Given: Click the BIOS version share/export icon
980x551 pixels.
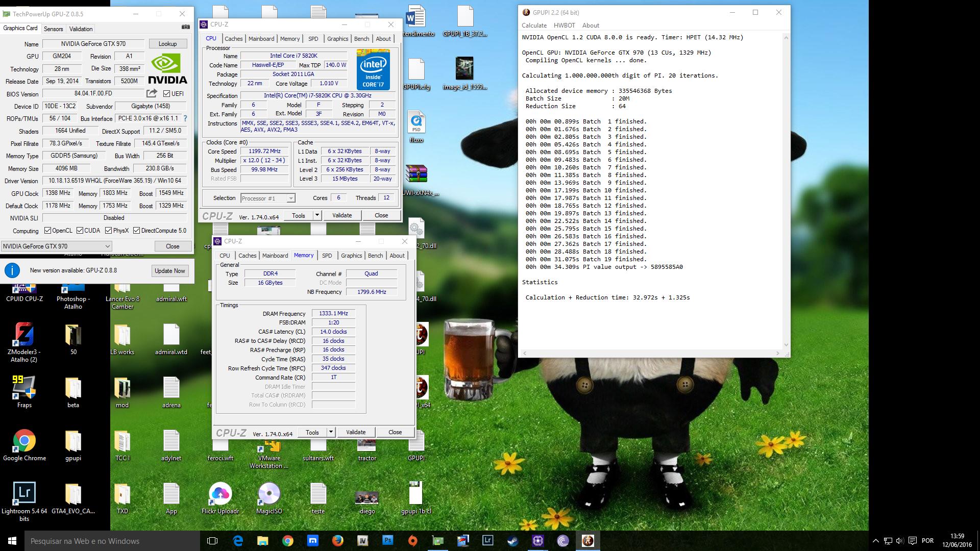Looking at the screenshot, I should [x=152, y=93].
